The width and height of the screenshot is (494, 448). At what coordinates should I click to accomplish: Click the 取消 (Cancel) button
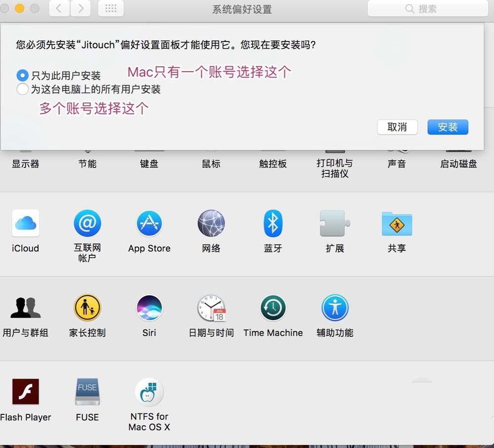point(397,127)
